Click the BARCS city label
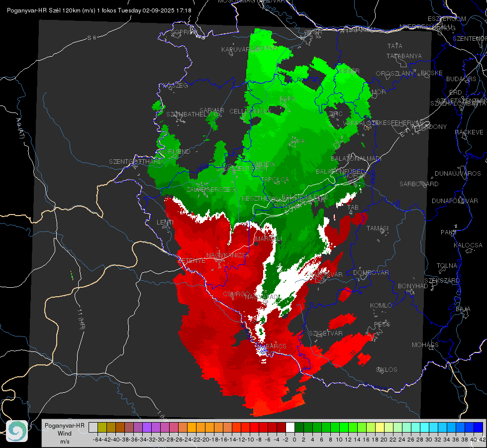 pyautogui.click(x=276, y=346)
